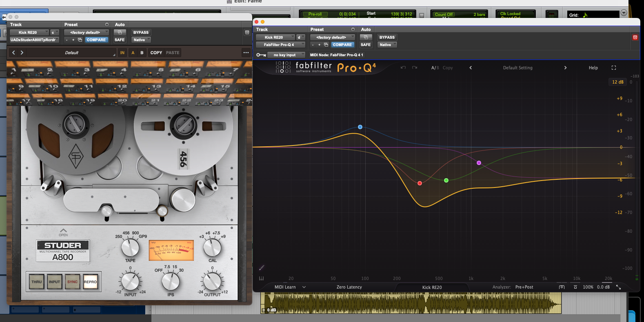
Task: Click the Studer OUTPUT knob
Action: coord(212,281)
